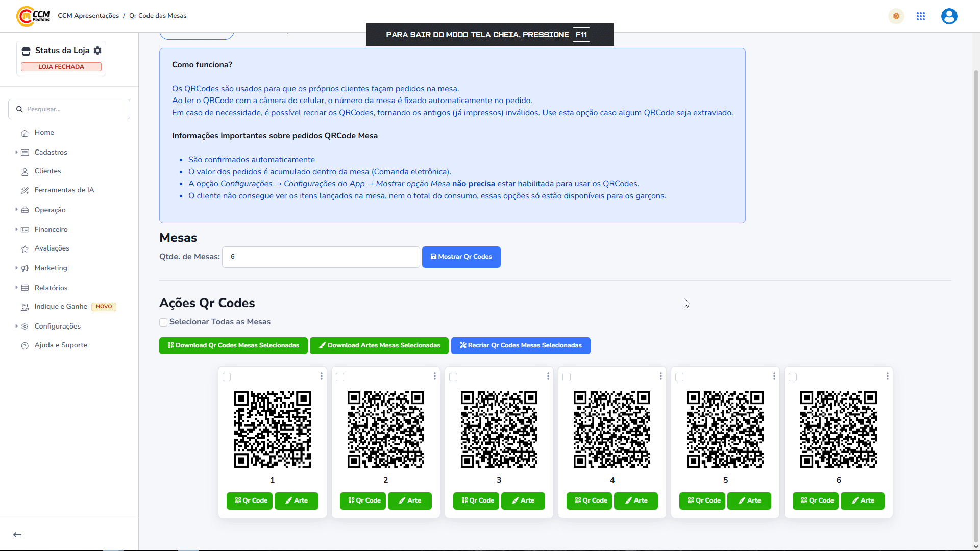Open the three-dot menu on mesa 6
The width and height of the screenshot is (980, 551).
coord(888,376)
